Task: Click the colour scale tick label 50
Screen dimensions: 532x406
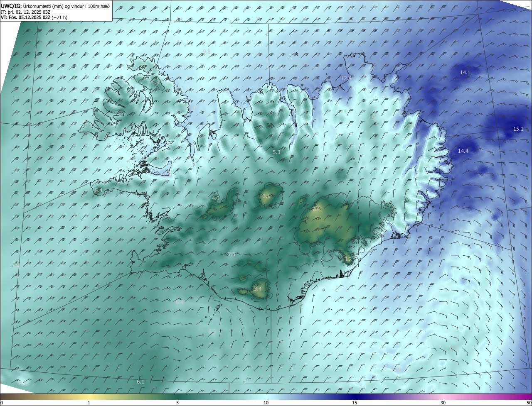Action: click(529, 403)
